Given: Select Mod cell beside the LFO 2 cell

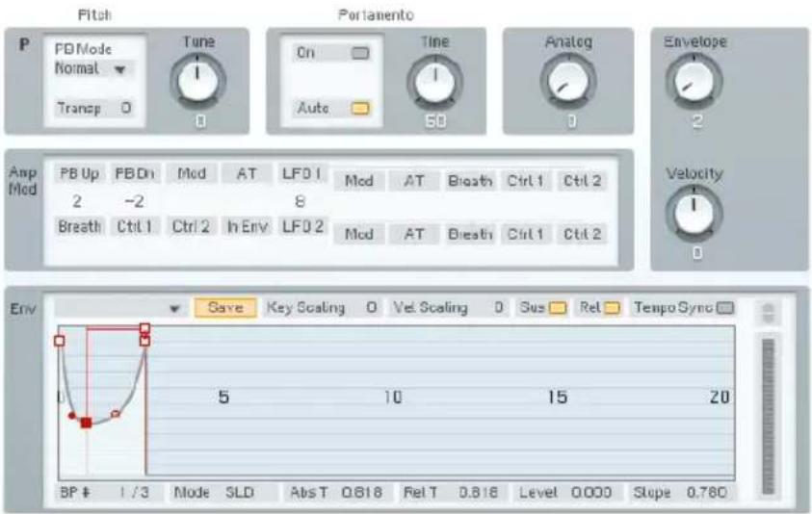Looking at the screenshot, I should tap(359, 234).
